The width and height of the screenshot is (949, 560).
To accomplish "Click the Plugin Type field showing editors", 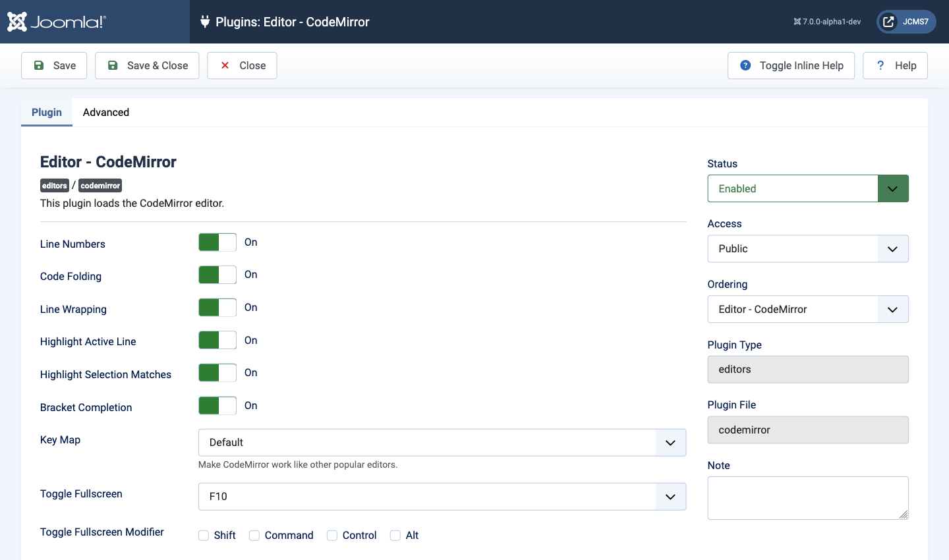I will (x=808, y=370).
